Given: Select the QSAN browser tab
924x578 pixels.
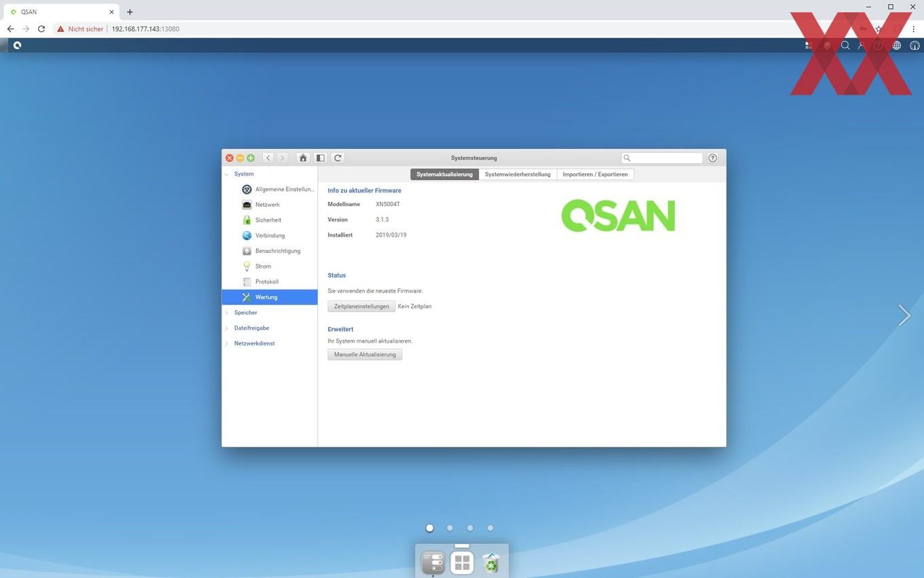Looking at the screenshot, I should click(61, 12).
